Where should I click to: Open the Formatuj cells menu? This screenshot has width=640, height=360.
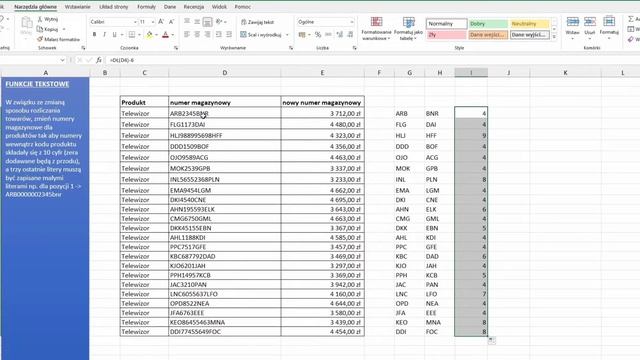tap(609, 27)
